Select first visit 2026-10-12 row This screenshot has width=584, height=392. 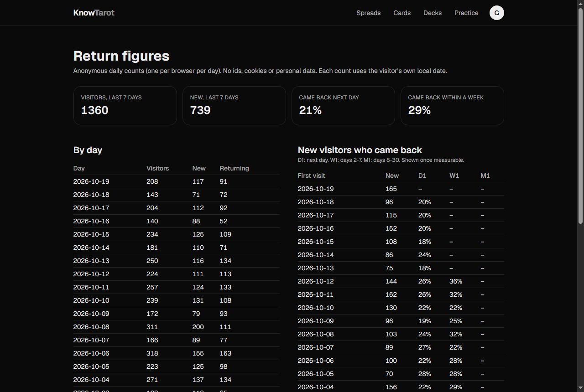tap(401, 281)
